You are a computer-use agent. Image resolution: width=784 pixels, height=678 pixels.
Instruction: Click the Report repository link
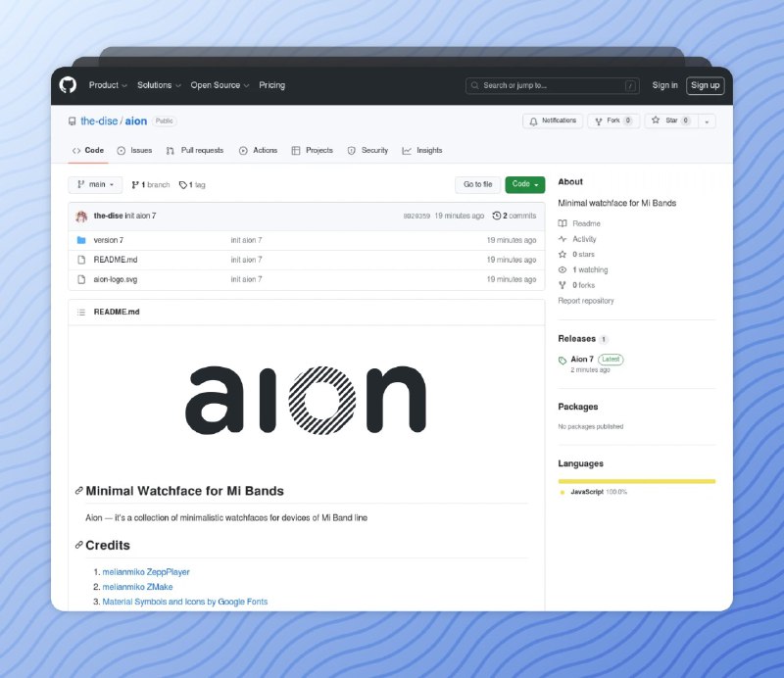pyautogui.click(x=586, y=301)
